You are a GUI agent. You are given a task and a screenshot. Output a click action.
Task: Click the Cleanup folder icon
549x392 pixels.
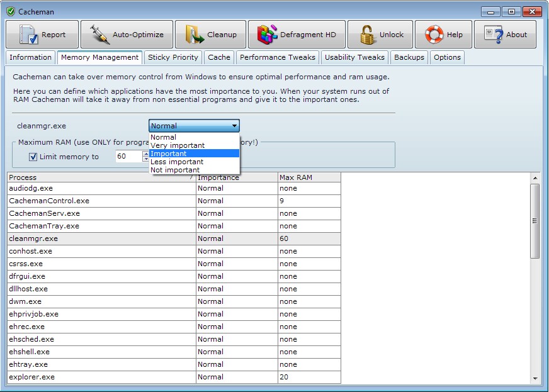click(195, 35)
